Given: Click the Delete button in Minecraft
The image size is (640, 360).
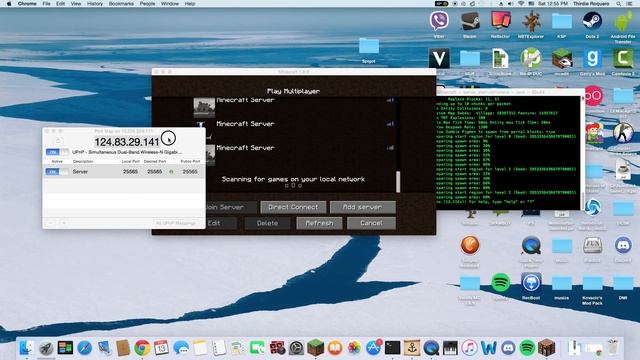Looking at the screenshot, I should point(267,223).
